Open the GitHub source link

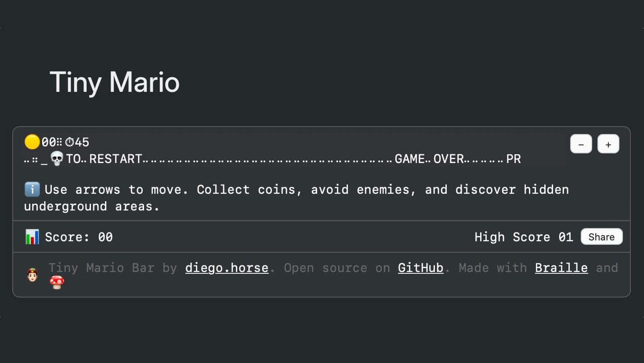tap(420, 268)
